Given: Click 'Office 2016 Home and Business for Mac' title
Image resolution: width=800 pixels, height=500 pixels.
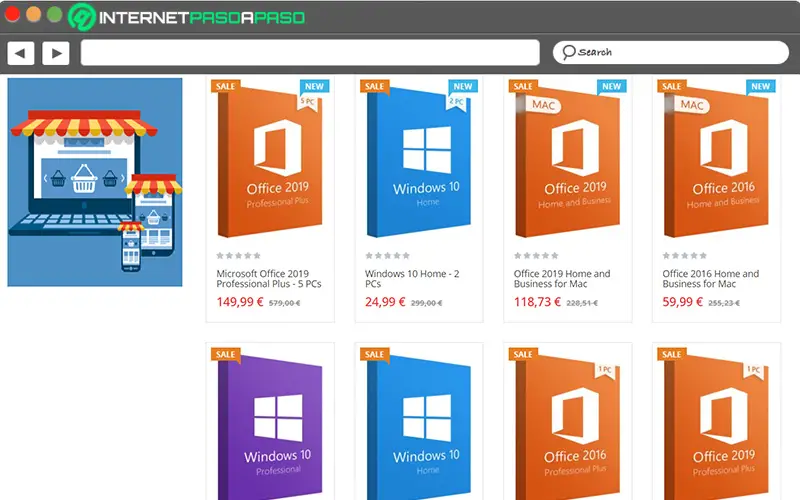Looking at the screenshot, I should click(711, 279).
